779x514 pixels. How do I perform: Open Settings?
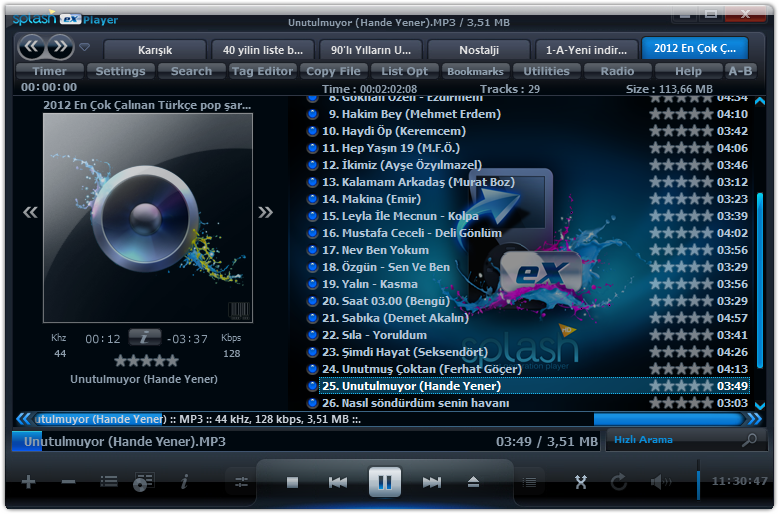coord(121,71)
